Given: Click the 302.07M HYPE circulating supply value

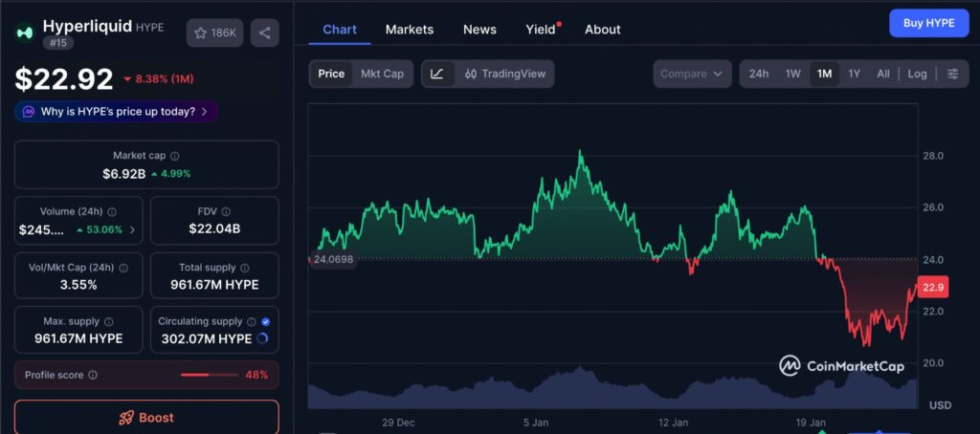Looking at the screenshot, I should (207, 338).
